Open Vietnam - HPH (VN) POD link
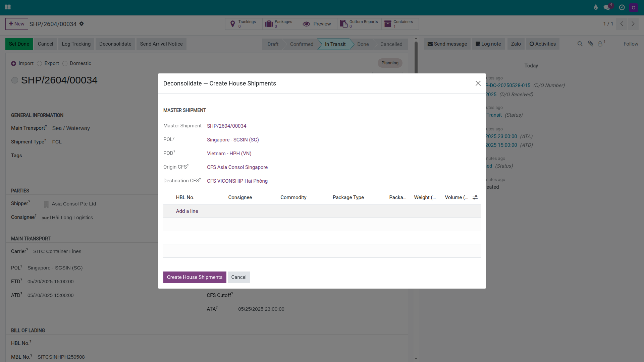Screen dimensions: 644x362 pyautogui.click(x=229, y=154)
